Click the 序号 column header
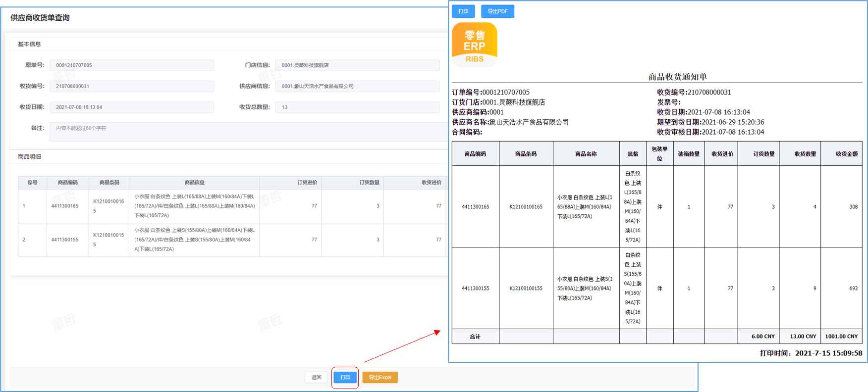This screenshot has height=392, width=868. point(32,183)
